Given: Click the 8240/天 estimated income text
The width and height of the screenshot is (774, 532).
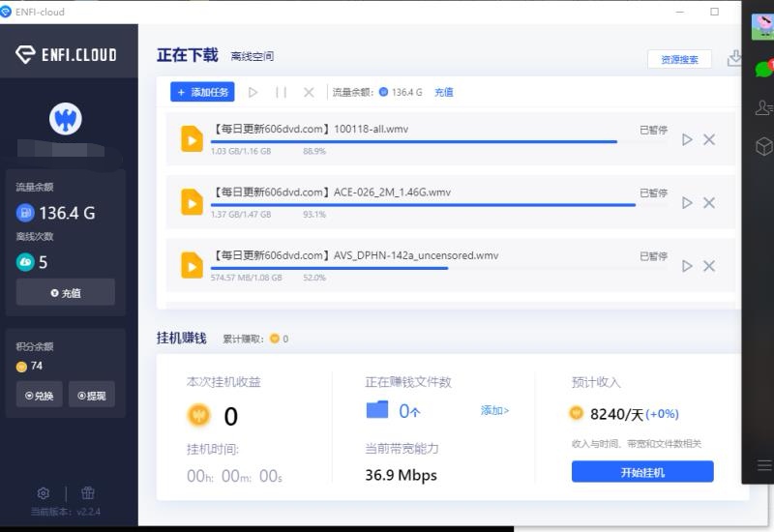Looking at the screenshot, I should tap(617, 414).
